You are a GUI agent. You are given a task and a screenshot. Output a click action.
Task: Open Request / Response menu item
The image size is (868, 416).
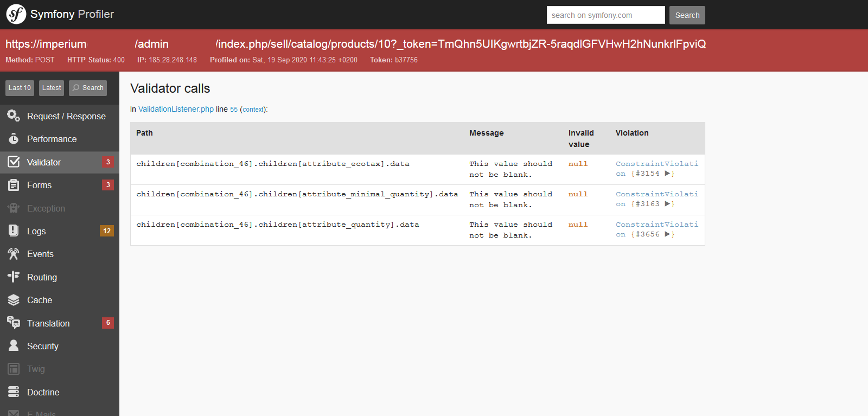(x=60, y=116)
